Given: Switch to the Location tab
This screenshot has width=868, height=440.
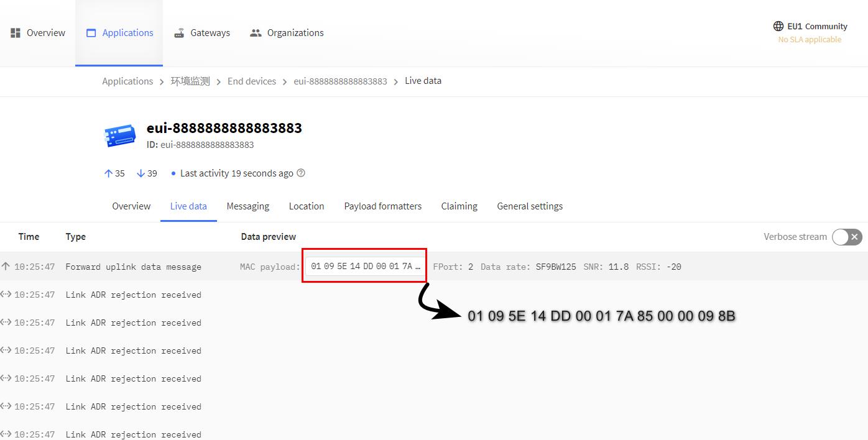Looking at the screenshot, I should pos(307,206).
